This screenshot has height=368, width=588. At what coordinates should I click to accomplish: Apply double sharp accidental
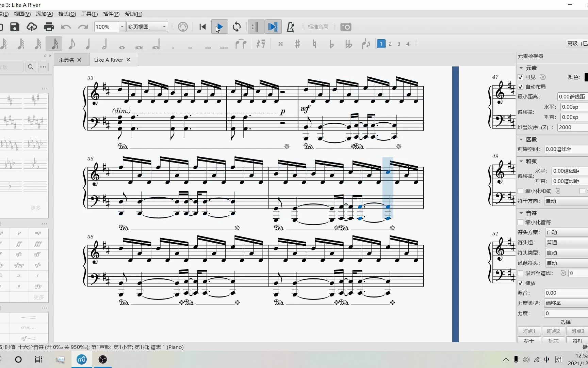[280, 44]
